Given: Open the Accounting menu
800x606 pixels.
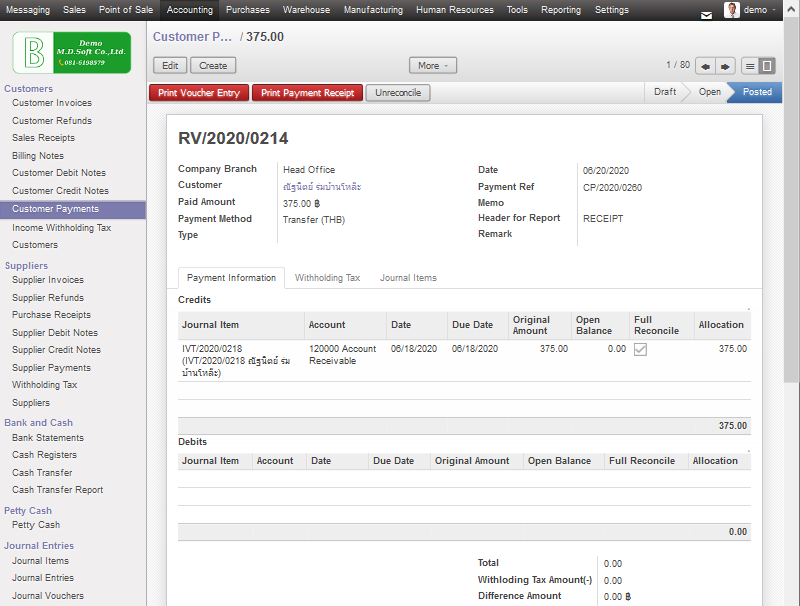Looking at the screenshot, I should 190,10.
